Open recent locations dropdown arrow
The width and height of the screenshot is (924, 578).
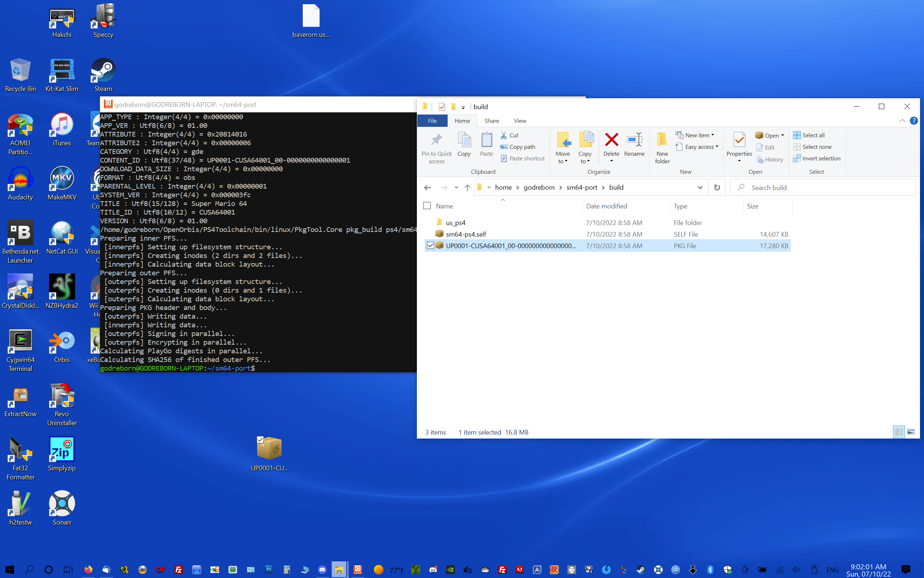pyautogui.click(x=456, y=187)
